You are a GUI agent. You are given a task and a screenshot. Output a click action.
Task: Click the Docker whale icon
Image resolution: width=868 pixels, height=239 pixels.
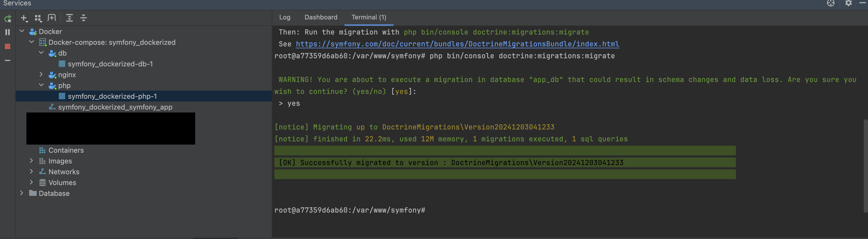pos(33,32)
